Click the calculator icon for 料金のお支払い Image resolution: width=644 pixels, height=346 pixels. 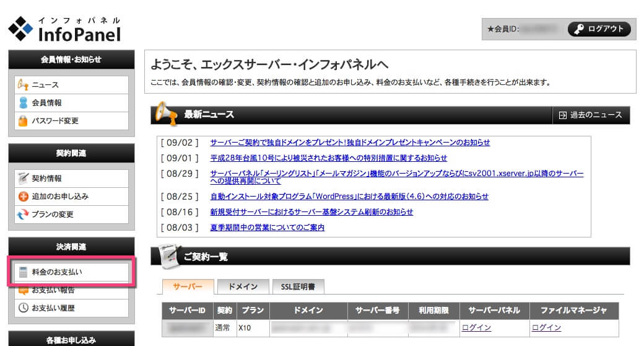[23, 272]
